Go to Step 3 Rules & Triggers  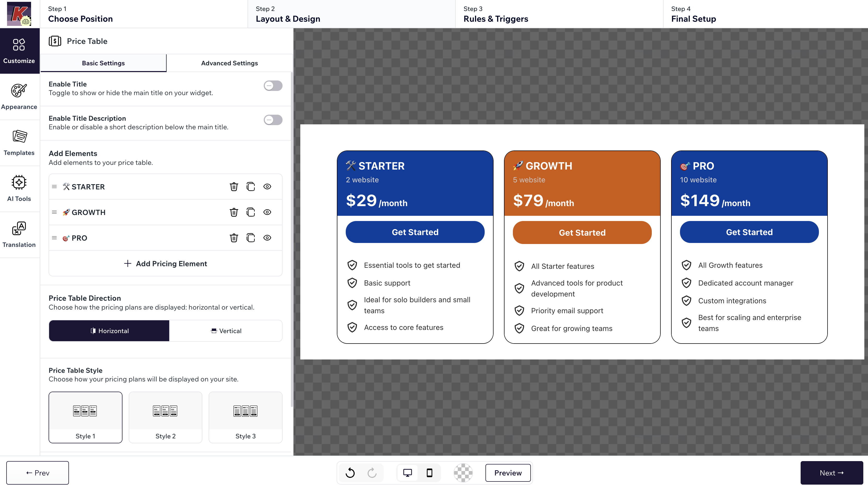(x=496, y=14)
